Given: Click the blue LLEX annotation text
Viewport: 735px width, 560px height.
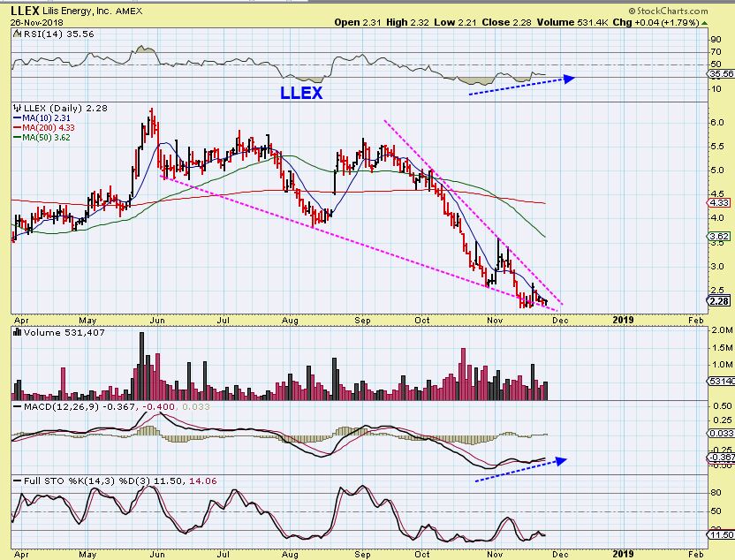Looking at the screenshot, I should [x=301, y=93].
